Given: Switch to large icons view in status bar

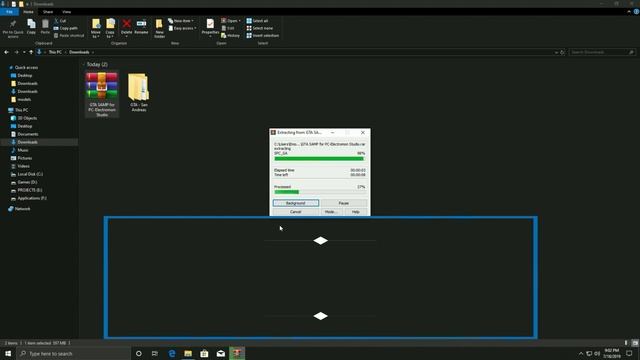Looking at the screenshot, I should [635, 343].
